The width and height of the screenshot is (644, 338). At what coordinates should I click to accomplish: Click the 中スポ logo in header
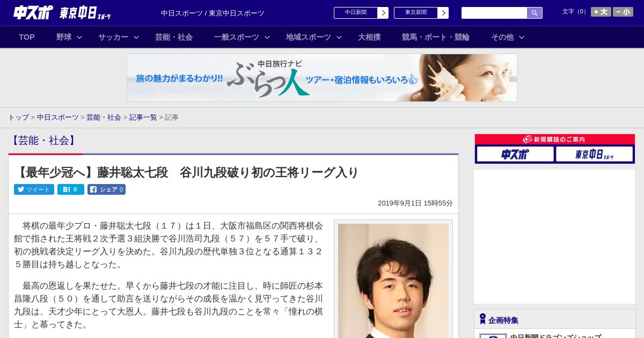coord(33,12)
